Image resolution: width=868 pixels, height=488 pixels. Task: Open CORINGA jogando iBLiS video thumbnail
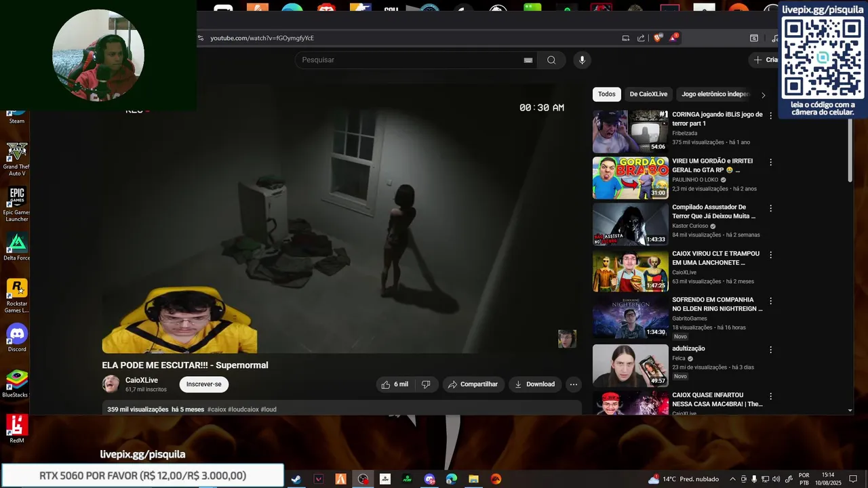631,131
